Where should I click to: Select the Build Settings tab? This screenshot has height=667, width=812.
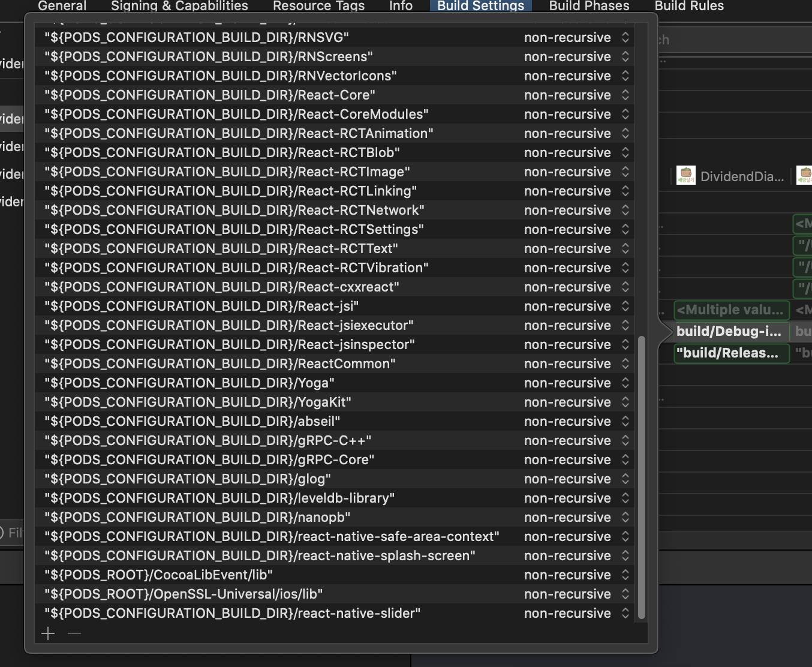[x=481, y=6]
